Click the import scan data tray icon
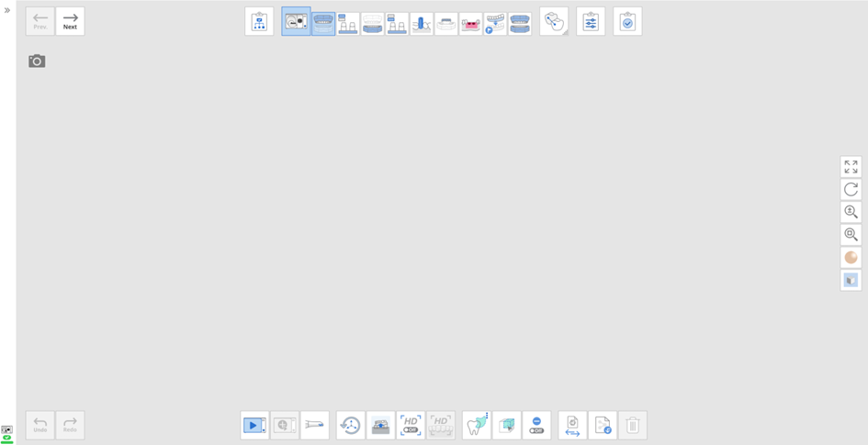Image resolution: width=868 pixels, height=445 pixels. [380, 425]
